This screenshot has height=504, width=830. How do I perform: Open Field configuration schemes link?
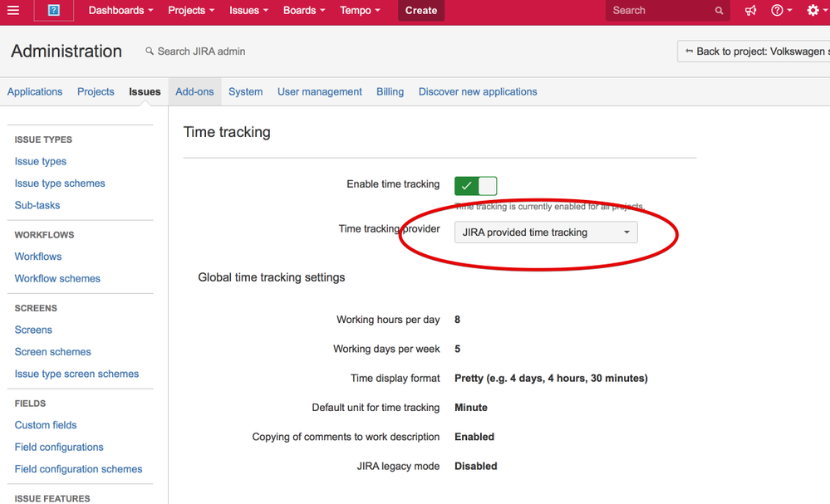coord(78,469)
